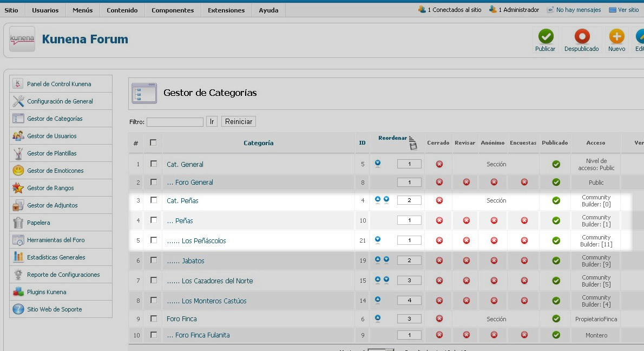The width and height of the screenshot is (644, 351).
Task: Click the Gestor de Adjuntos sidebar icon
Action: [18, 205]
